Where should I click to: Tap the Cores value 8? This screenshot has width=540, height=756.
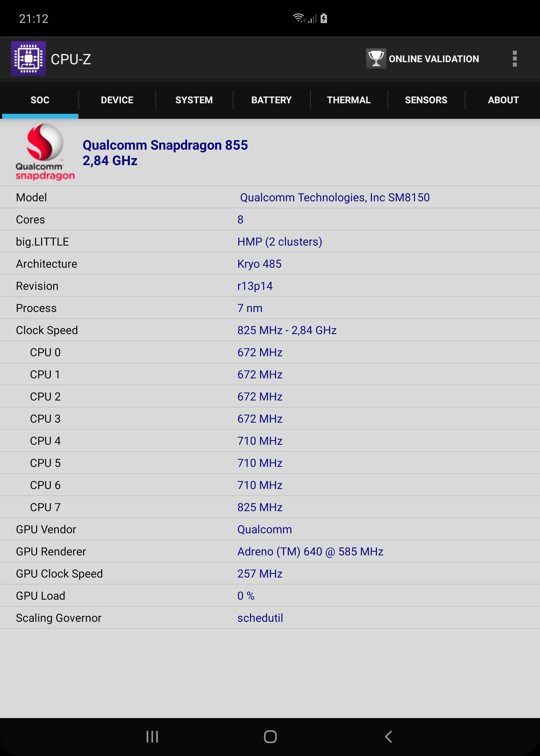click(x=240, y=220)
